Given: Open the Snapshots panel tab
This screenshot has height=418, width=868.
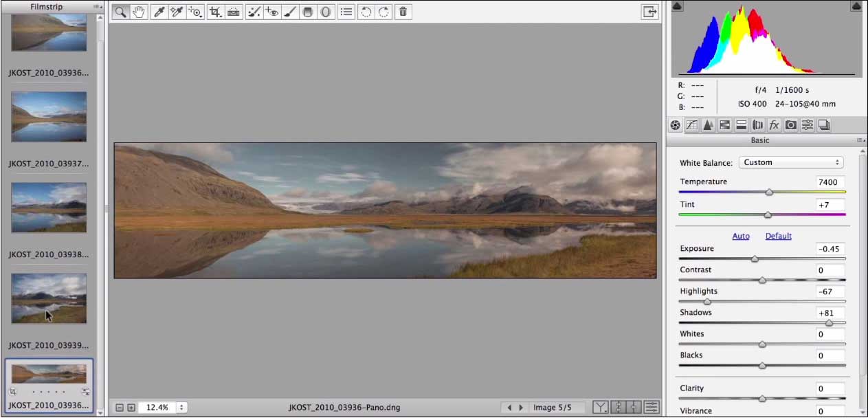Looking at the screenshot, I should tap(824, 125).
